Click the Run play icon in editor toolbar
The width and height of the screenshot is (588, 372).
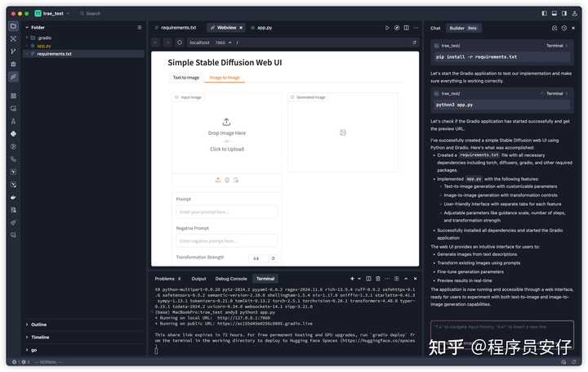click(x=387, y=27)
